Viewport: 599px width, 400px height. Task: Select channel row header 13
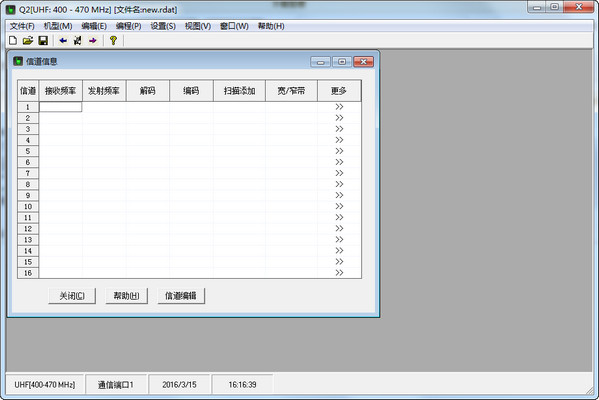pos(28,240)
